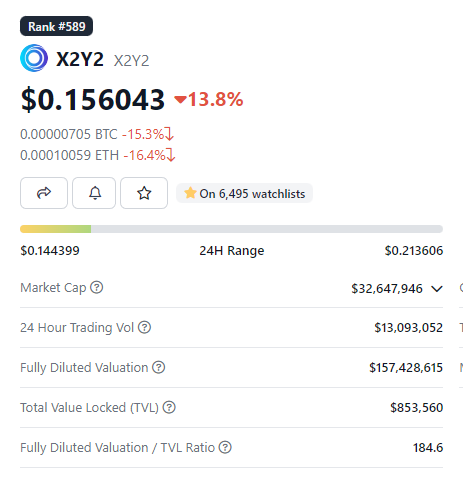Open Fully Diluted Valuation help icon
Screen dimensions: 463x479
click(159, 367)
